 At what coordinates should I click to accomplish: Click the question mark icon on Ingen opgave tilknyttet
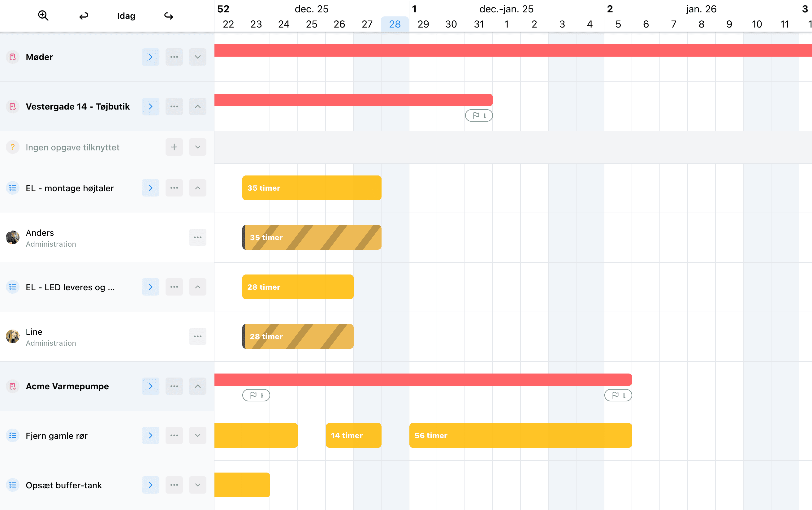point(13,147)
